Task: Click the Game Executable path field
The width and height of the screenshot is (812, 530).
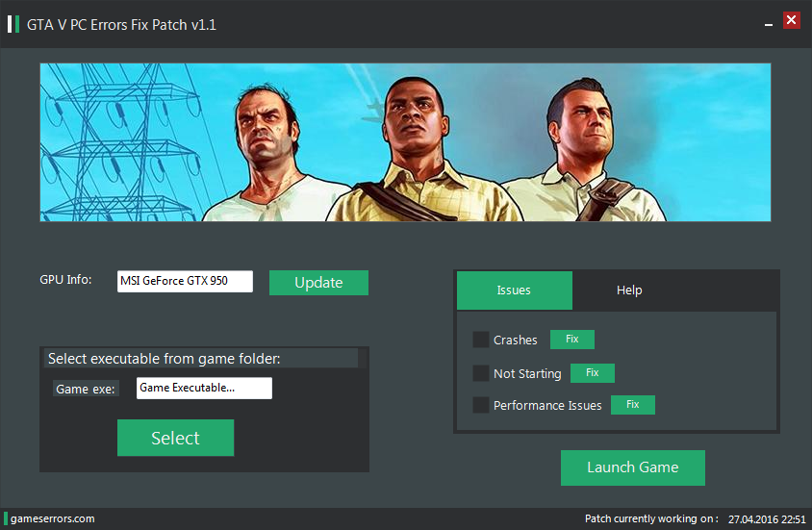Action: pos(204,389)
